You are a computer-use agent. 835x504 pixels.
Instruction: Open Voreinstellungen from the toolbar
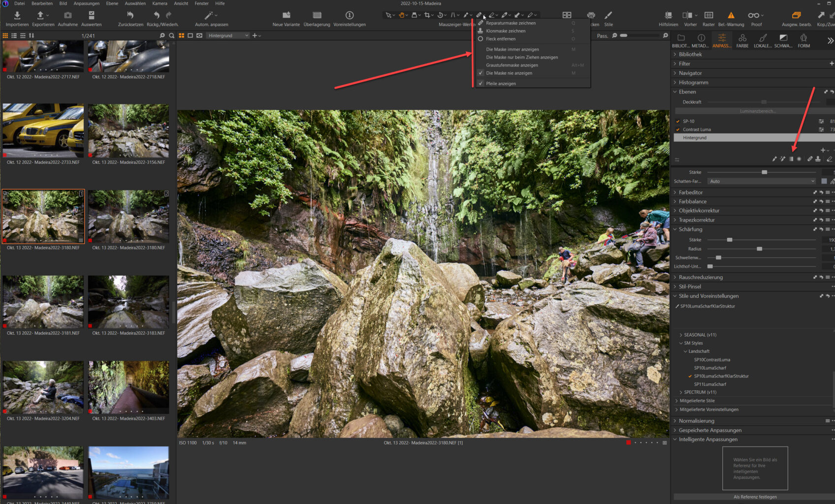pos(350,15)
